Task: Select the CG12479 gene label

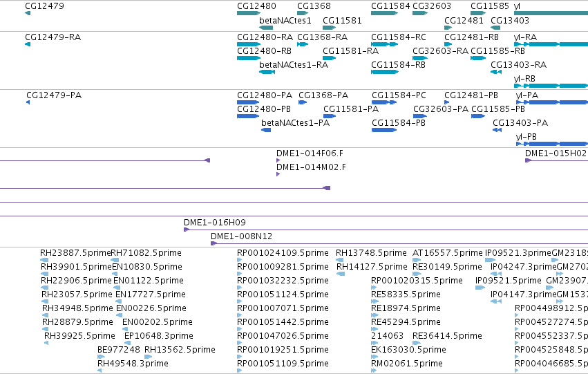Action: click(44, 6)
